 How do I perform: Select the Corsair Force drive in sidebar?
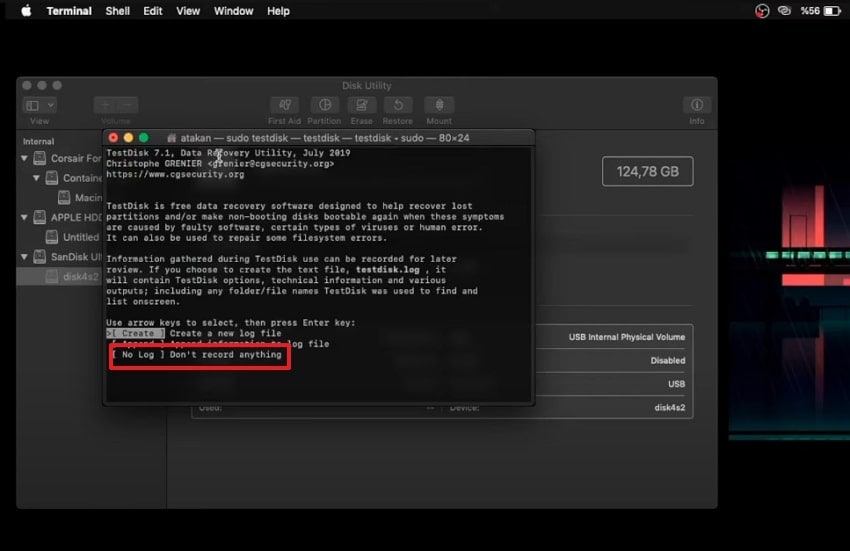point(68,158)
